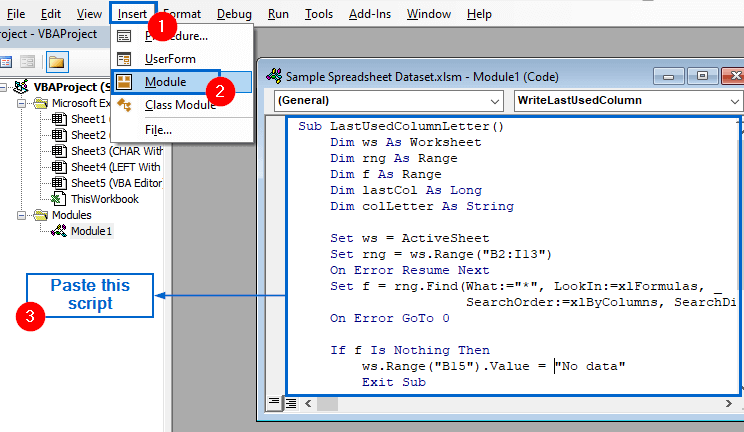The width and height of the screenshot is (744, 432).
Task: Click 'On Error GoTo 0' line
Action: 390,319
